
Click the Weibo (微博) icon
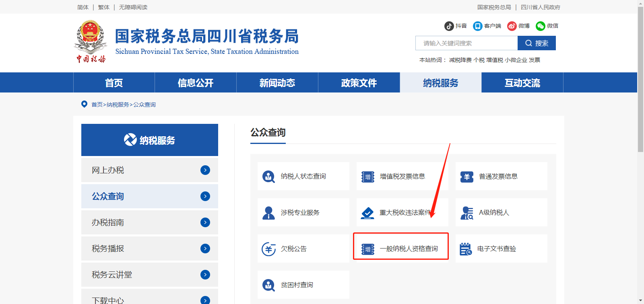[512, 26]
